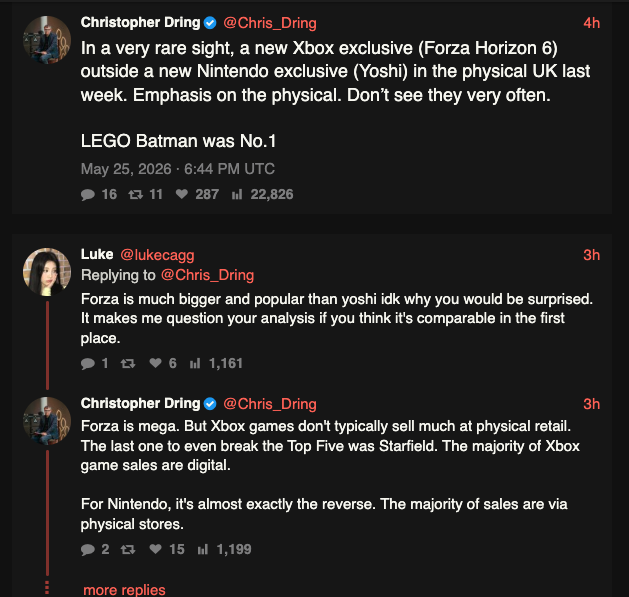Image resolution: width=629 pixels, height=597 pixels.
Task: Click the reply icon on Luke's tweet
Action: pyautogui.click(x=87, y=363)
